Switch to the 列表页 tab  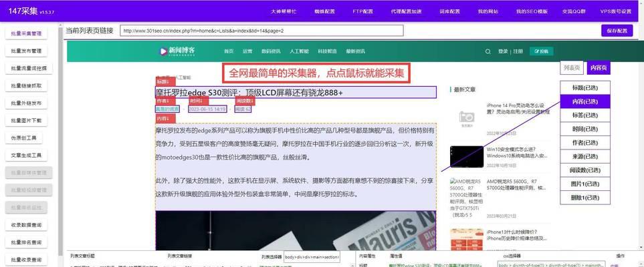coord(572,67)
